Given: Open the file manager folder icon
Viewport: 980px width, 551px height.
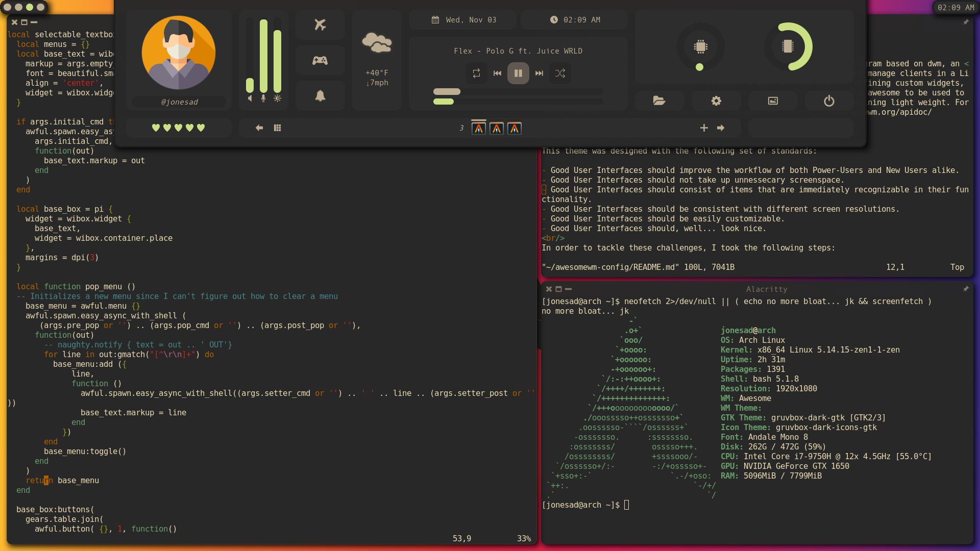Looking at the screenshot, I should [x=659, y=101].
